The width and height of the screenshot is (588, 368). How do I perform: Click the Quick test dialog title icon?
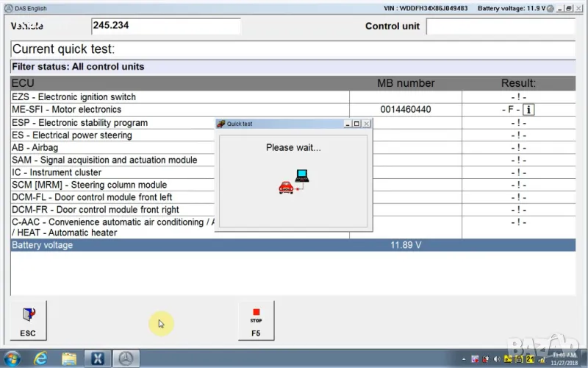pyautogui.click(x=220, y=124)
